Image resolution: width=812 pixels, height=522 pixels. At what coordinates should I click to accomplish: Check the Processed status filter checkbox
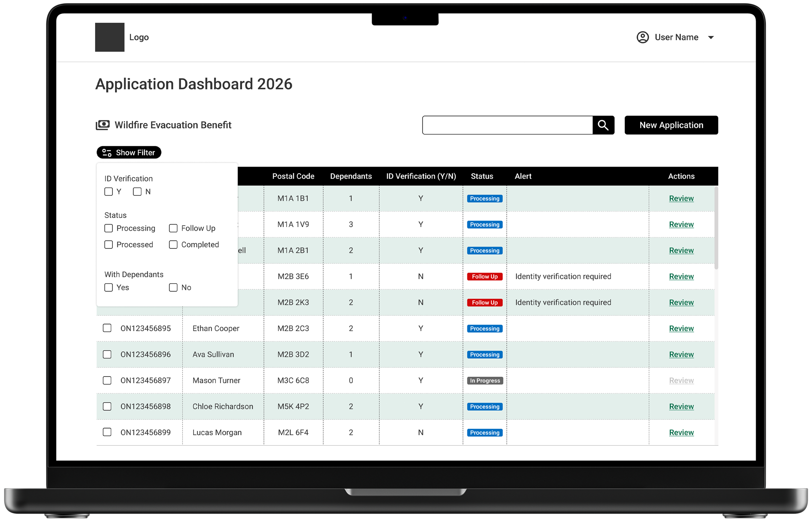pyautogui.click(x=109, y=244)
